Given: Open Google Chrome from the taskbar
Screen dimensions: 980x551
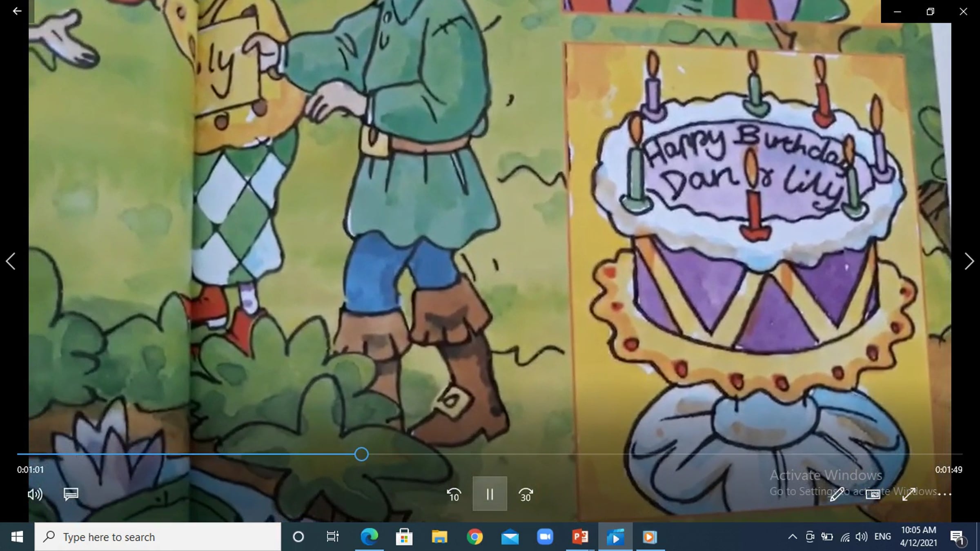Looking at the screenshot, I should 474,537.
